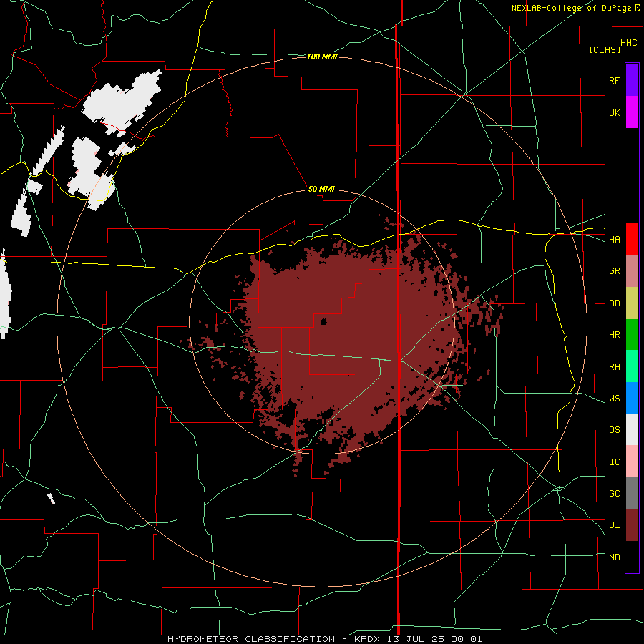644x644 pixels.
Task: Click the small white echo speck at lower left
Action: (51, 499)
